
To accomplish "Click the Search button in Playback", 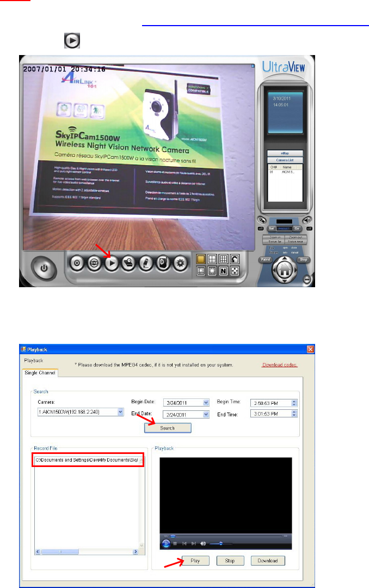I will point(168,428).
